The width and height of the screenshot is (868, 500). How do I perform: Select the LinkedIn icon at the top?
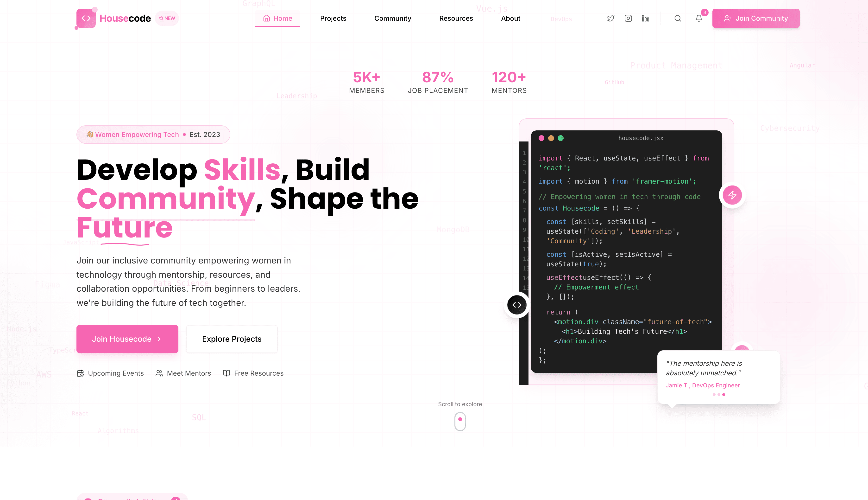click(x=645, y=18)
